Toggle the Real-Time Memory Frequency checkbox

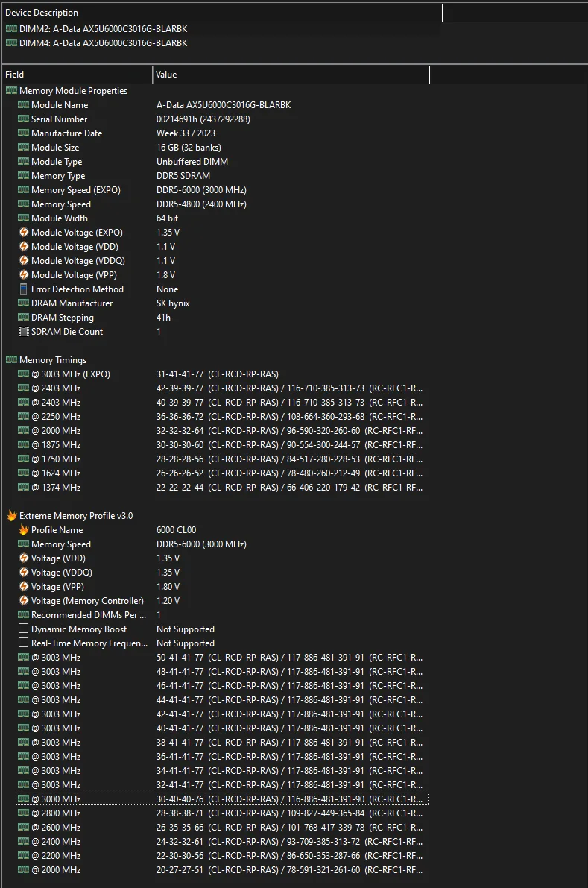click(23, 643)
